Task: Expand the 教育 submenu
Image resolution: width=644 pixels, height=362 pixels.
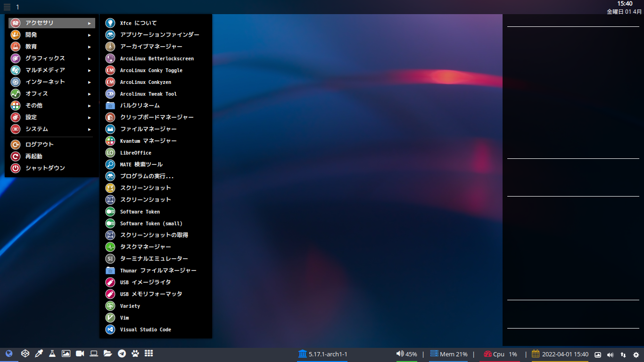Action: [52, 46]
